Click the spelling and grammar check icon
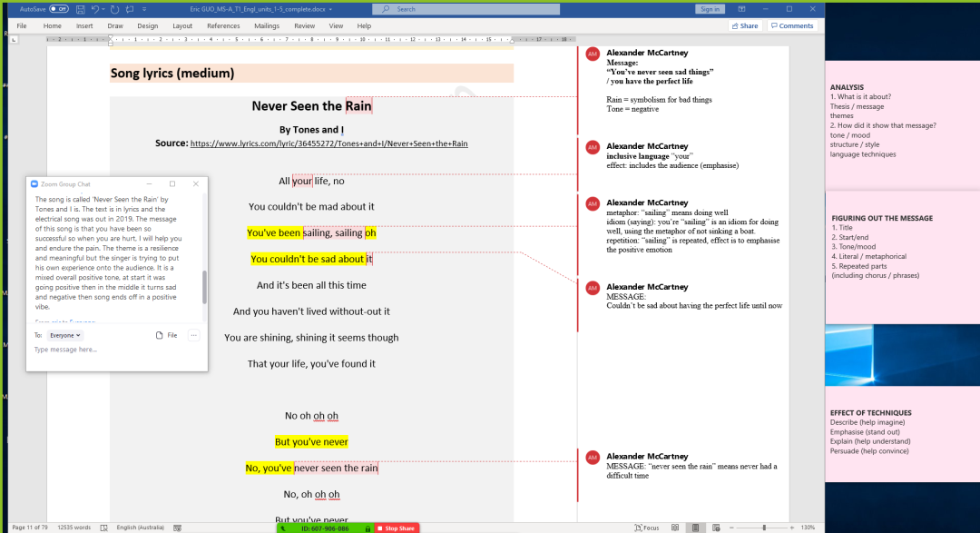Viewport: 980px width, 533px height. pyautogui.click(x=103, y=528)
